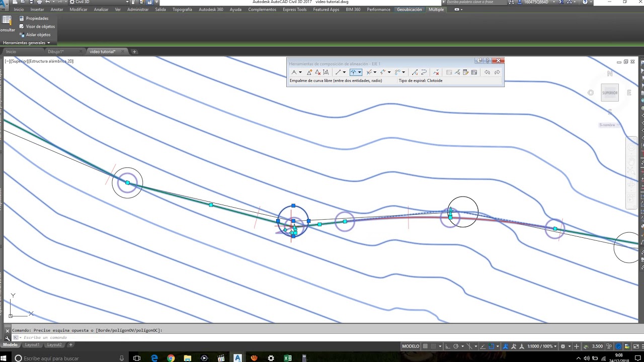Click the undo arrow in alignment tools
644x362 pixels.
pos(487,72)
